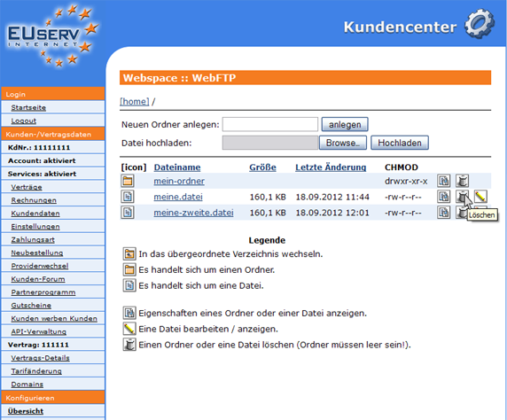Show properties of meine-zweite.datei
This screenshot has width=507, height=420.
[443, 213]
